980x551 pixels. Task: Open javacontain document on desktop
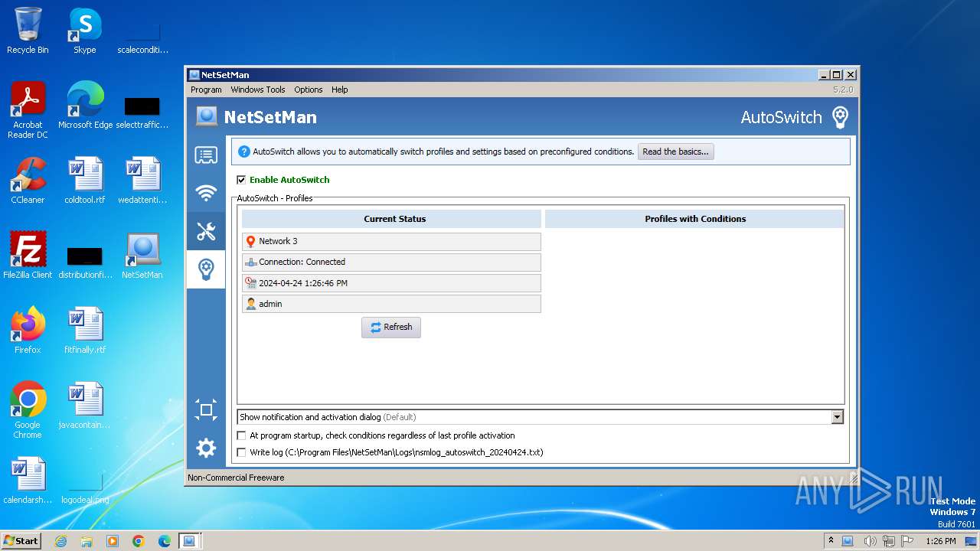point(85,406)
